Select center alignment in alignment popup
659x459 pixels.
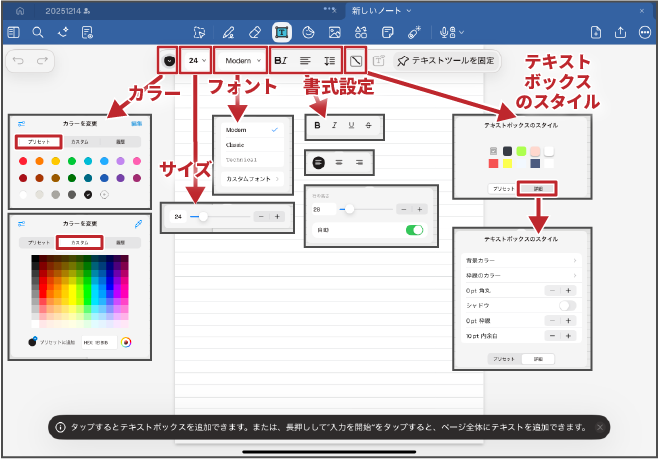point(339,162)
